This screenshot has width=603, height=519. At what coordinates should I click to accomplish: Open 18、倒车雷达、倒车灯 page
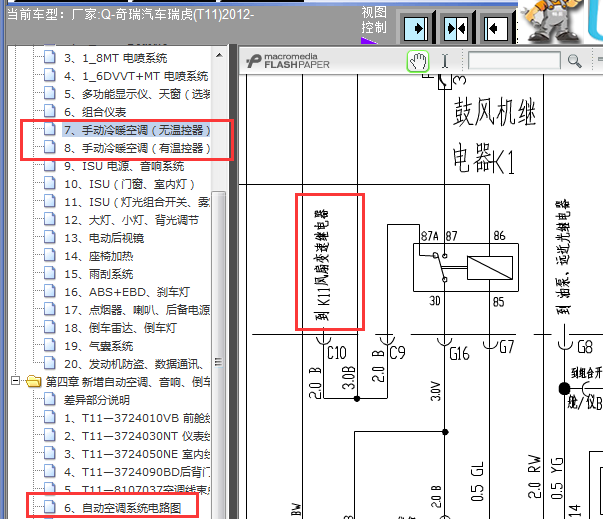pos(120,328)
